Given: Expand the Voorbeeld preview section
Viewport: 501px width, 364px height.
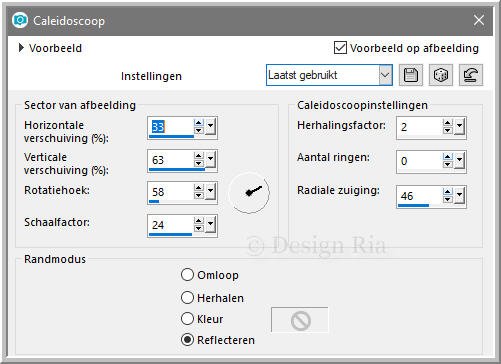Looking at the screenshot, I should pos(21,48).
